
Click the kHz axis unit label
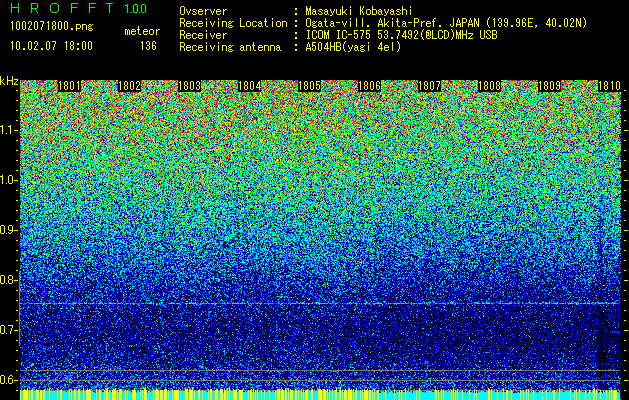[x=9, y=81]
